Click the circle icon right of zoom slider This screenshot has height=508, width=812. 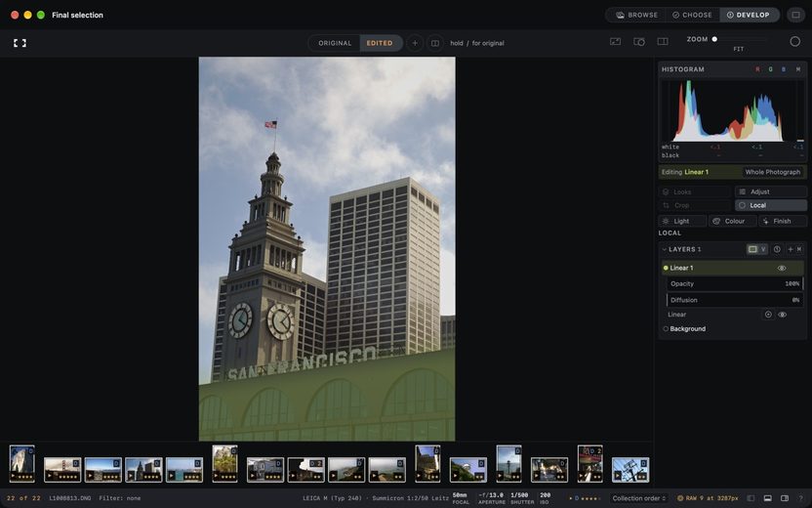pos(794,41)
